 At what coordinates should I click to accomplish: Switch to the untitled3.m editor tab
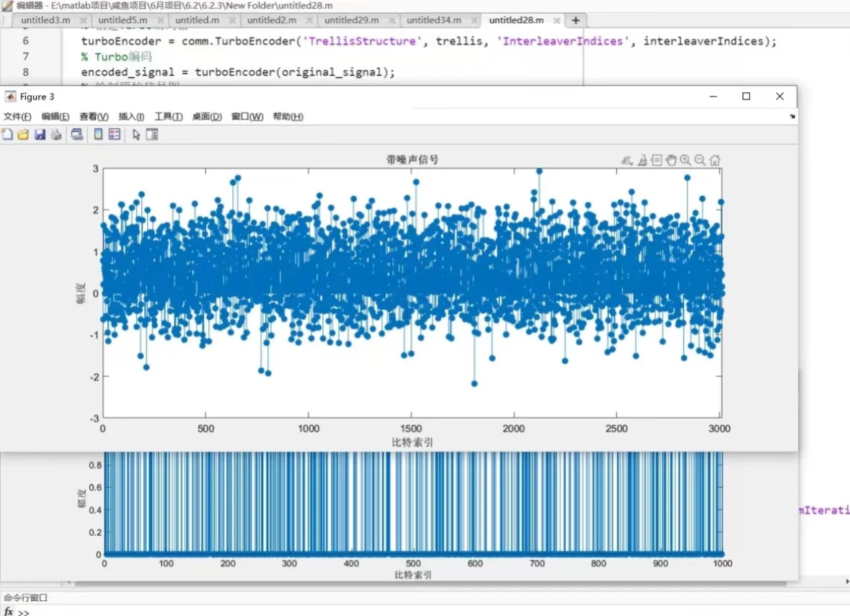click(45, 20)
